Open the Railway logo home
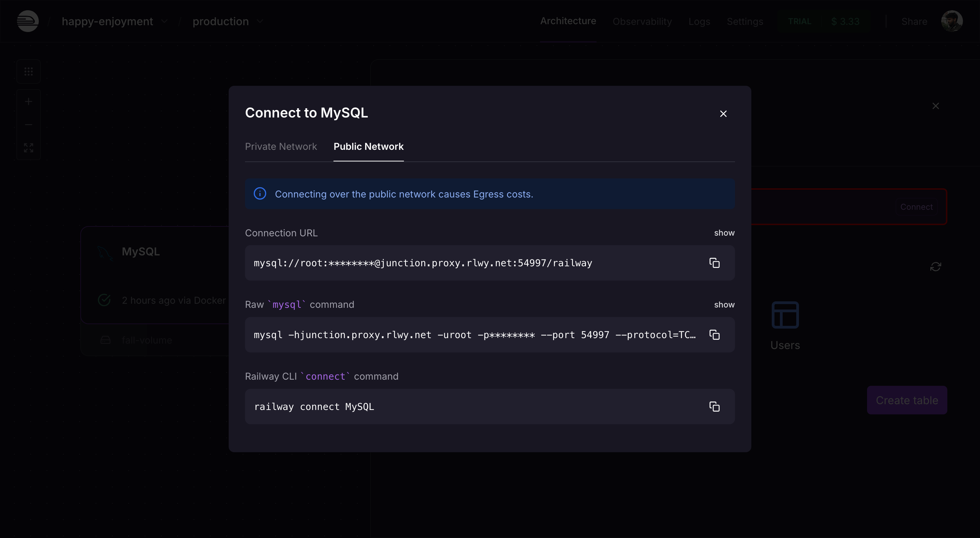This screenshot has height=538, width=980. coord(28,21)
